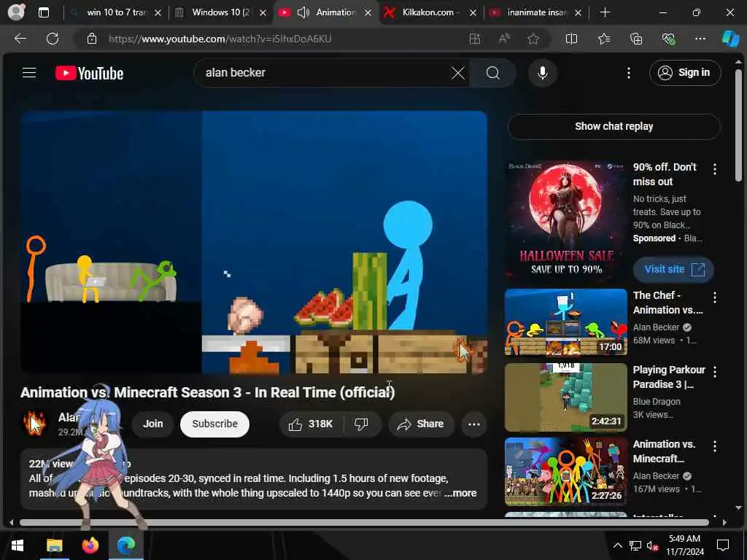Toggle split screen in Edge

[x=571, y=39]
